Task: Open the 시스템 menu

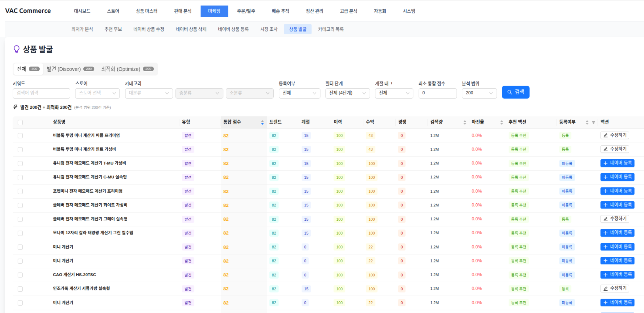Action: coord(409,11)
